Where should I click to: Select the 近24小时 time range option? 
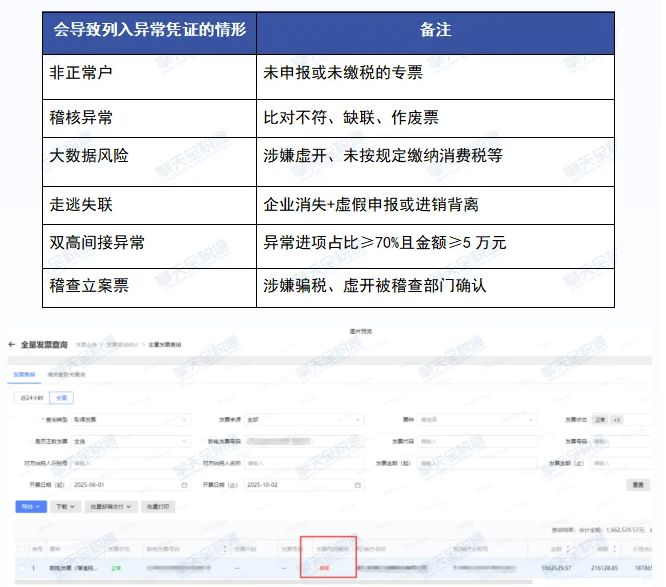pos(29,397)
